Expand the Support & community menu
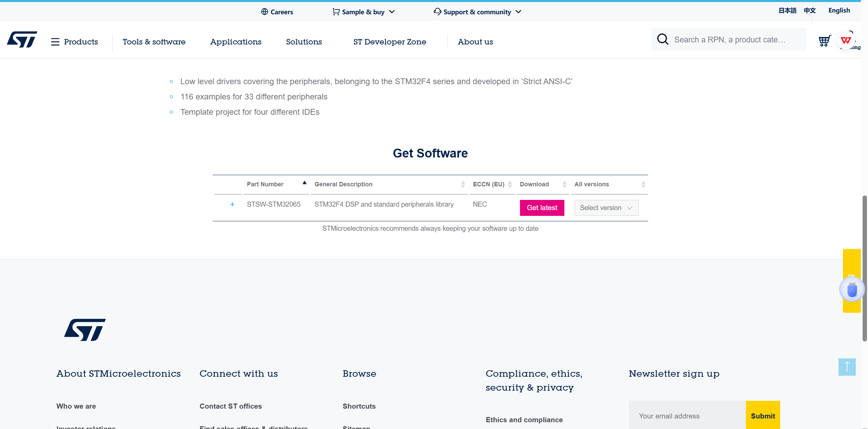The width and height of the screenshot is (868, 429). (477, 12)
